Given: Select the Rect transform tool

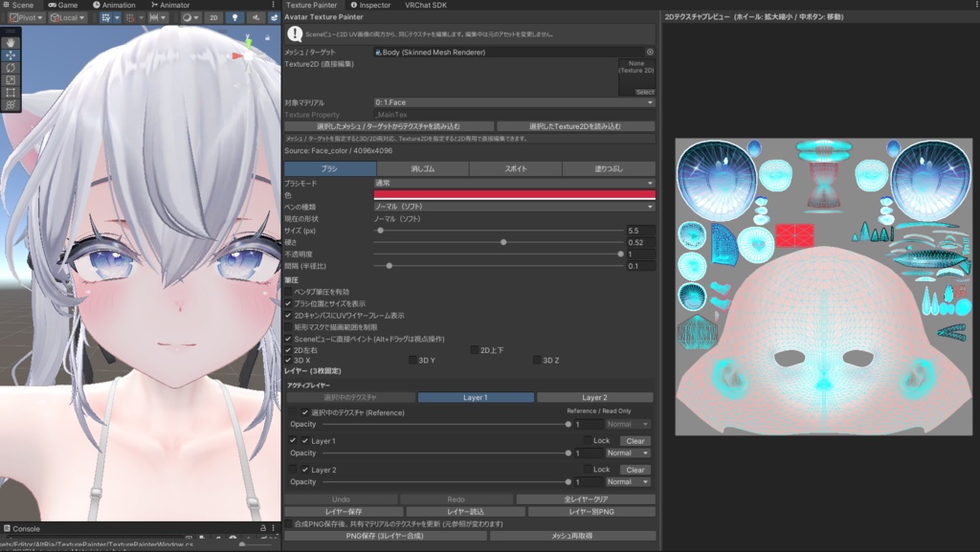Looking at the screenshot, I should (x=11, y=93).
